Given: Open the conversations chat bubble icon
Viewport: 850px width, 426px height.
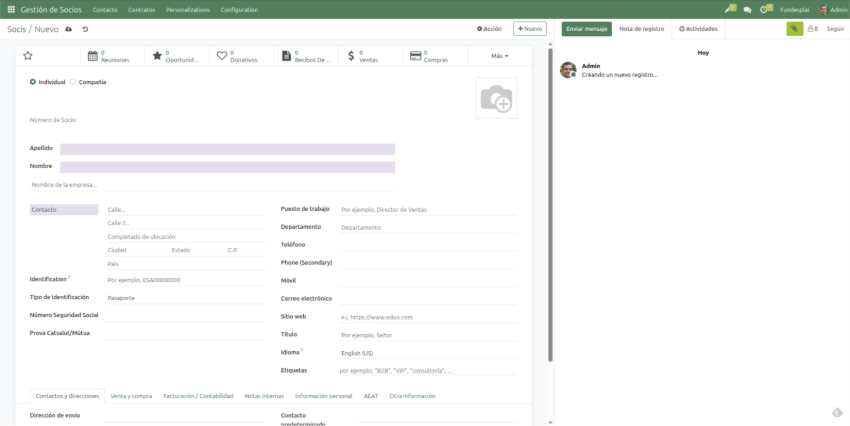Looking at the screenshot, I should tap(747, 9).
